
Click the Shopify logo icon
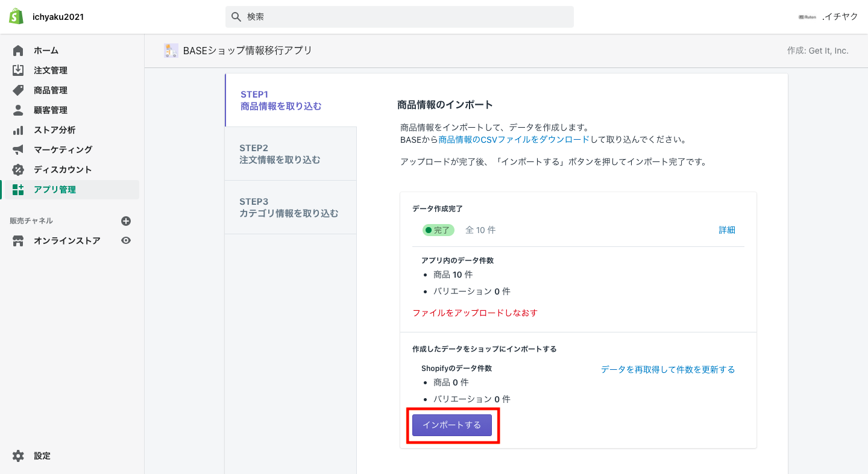click(16, 17)
